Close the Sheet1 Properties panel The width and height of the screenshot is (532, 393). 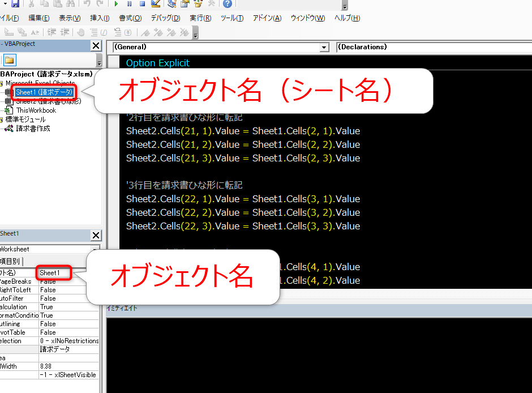tap(96, 235)
